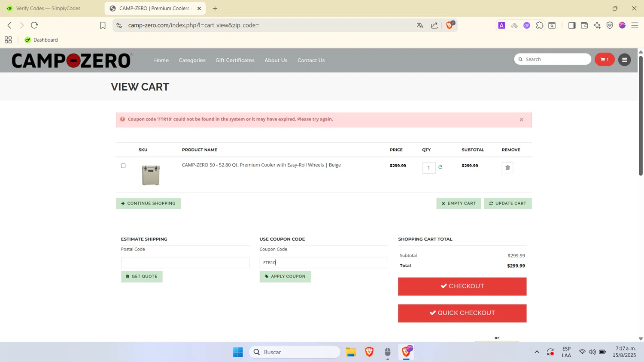View site information icon in address bar
Screen dimensions: 644x362
119,25
